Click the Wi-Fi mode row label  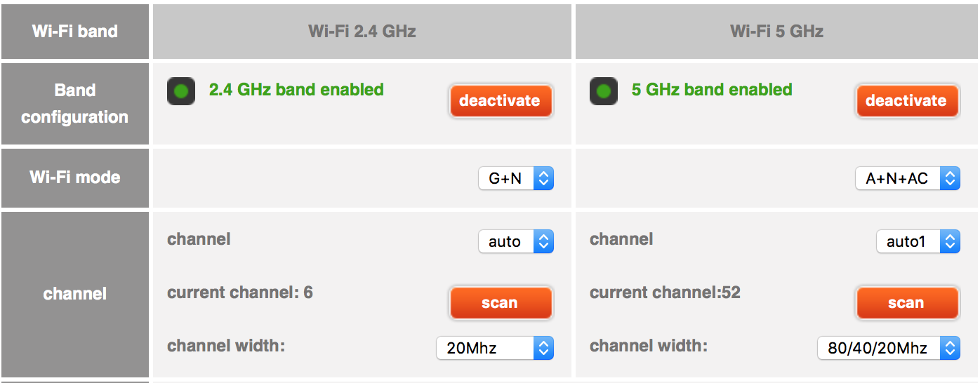click(x=75, y=177)
